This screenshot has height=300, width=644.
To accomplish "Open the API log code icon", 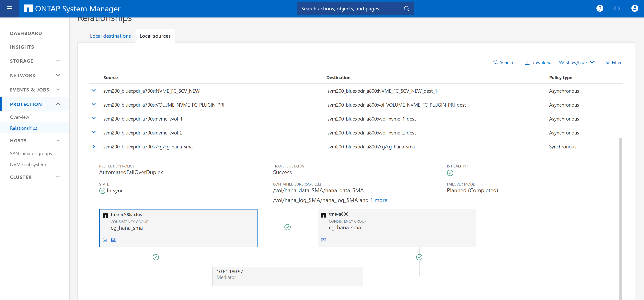I will point(617,8).
